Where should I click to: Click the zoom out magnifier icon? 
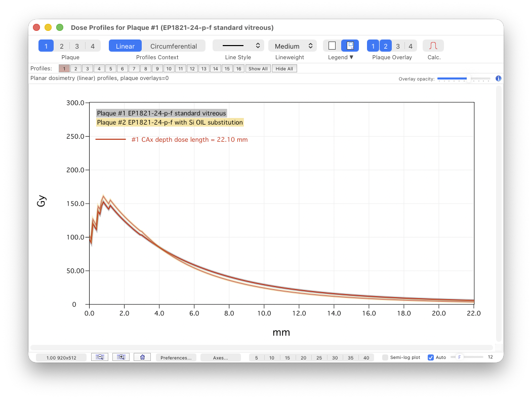click(x=100, y=356)
